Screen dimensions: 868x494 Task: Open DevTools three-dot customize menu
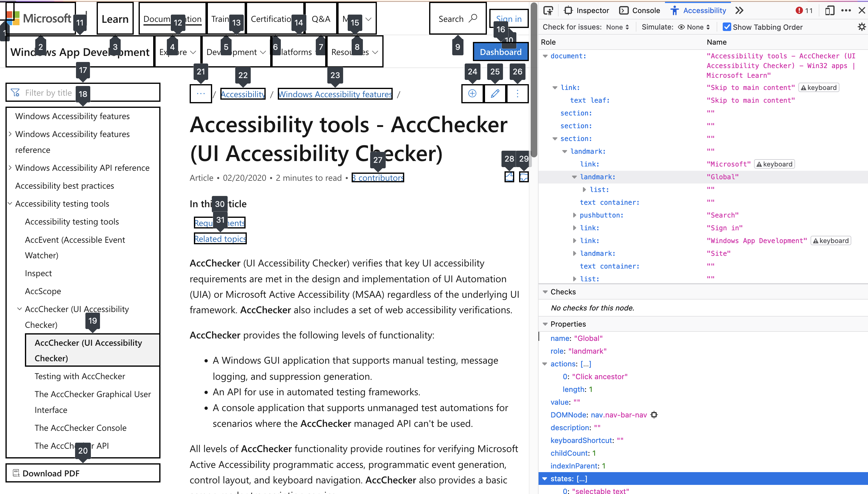pyautogui.click(x=846, y=11)
